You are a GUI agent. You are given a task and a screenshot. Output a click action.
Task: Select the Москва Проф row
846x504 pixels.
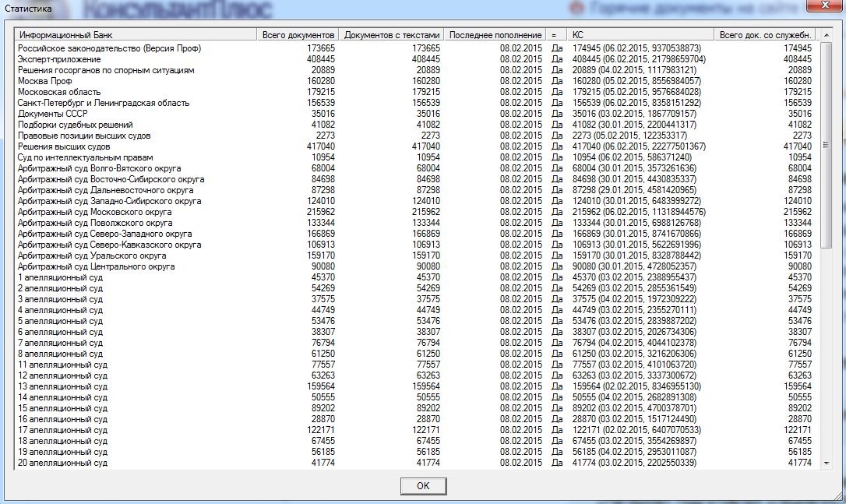[x=415, y=80]
